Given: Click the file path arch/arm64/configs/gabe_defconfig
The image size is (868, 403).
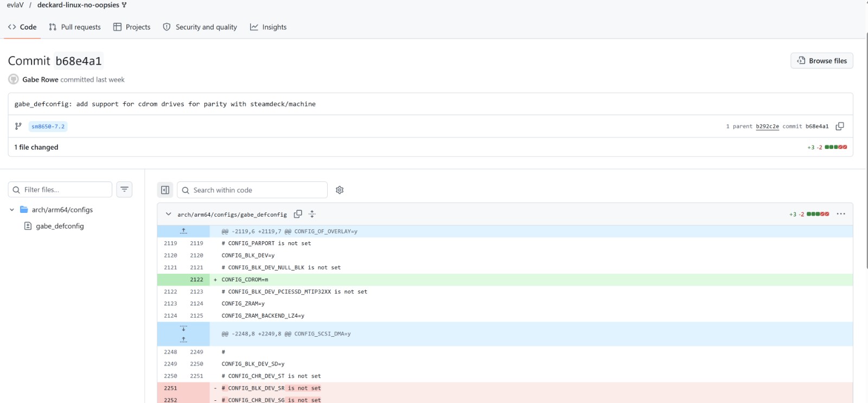Looking at the screenshot, I should point(232,215).
